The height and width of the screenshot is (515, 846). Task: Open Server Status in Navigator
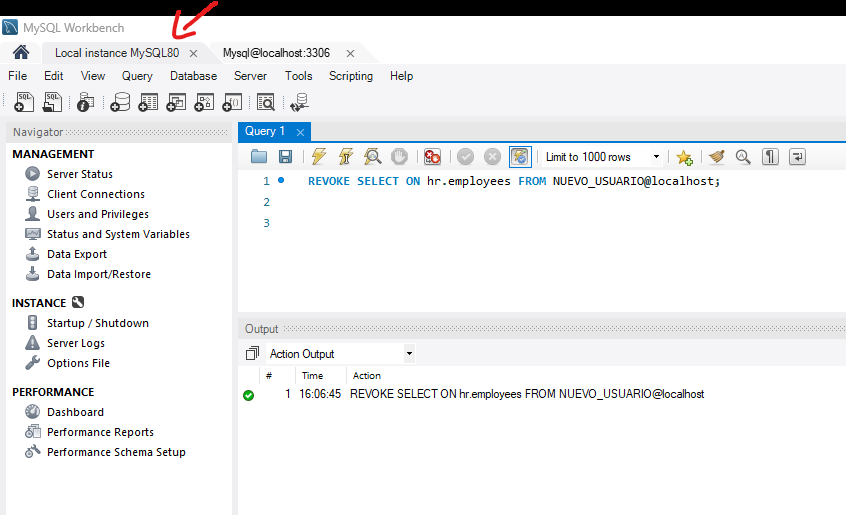point(79,174)
